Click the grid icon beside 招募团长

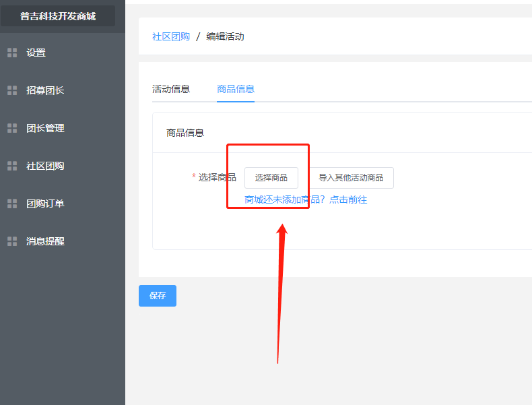tap(12, 90)
